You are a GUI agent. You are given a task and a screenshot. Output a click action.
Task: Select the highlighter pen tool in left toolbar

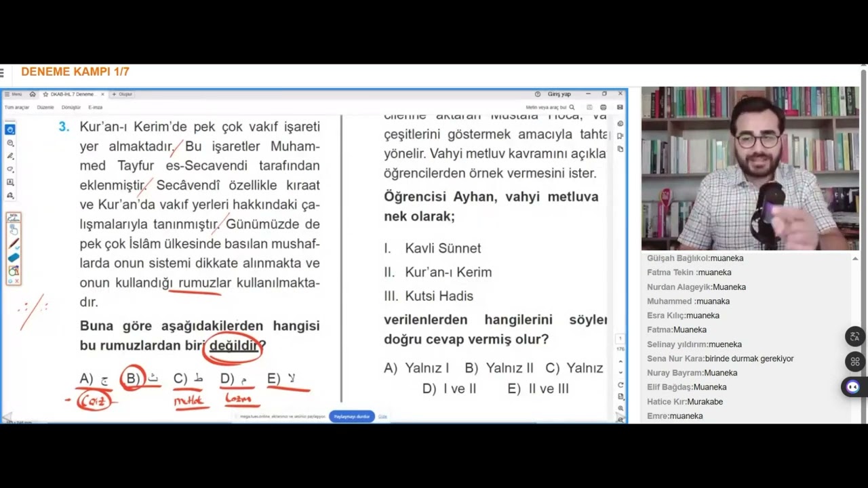[9, 156]
